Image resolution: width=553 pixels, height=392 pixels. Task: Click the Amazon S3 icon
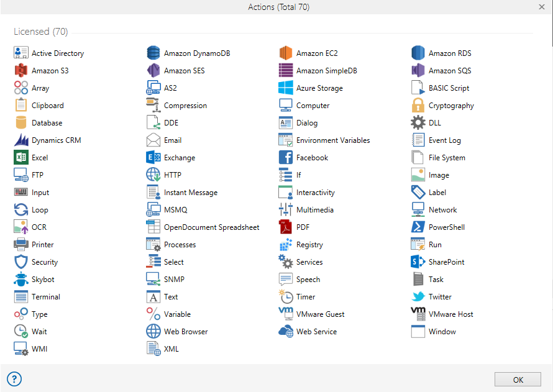(21, 70)
